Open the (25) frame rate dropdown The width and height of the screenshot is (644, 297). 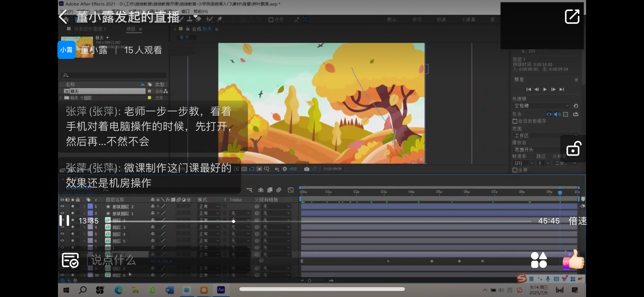524,163
